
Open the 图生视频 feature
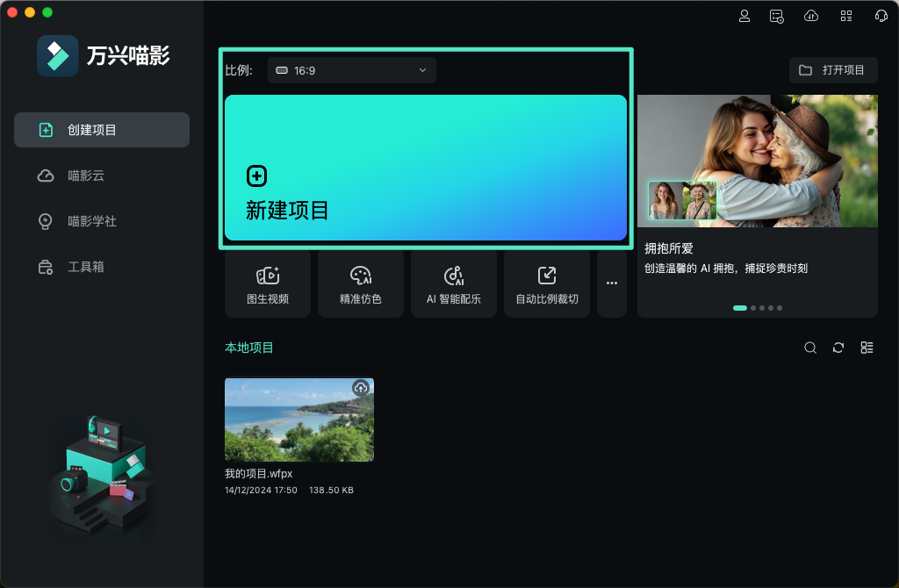click(x=267, y=283)
